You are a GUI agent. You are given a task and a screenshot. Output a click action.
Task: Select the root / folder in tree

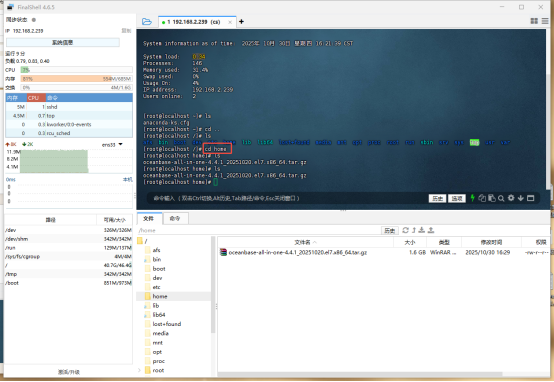(x=142, y=241)
